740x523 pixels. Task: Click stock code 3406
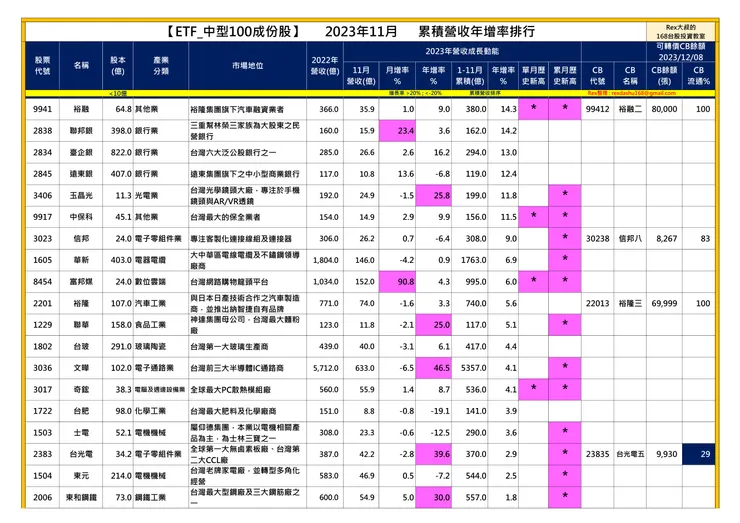[x=42, y=195]
